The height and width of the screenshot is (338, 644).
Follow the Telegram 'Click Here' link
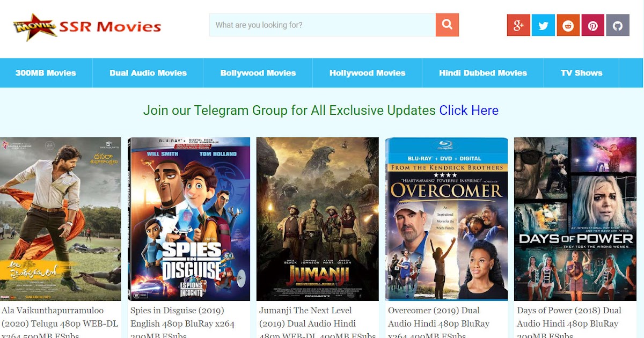coord(469,111)
